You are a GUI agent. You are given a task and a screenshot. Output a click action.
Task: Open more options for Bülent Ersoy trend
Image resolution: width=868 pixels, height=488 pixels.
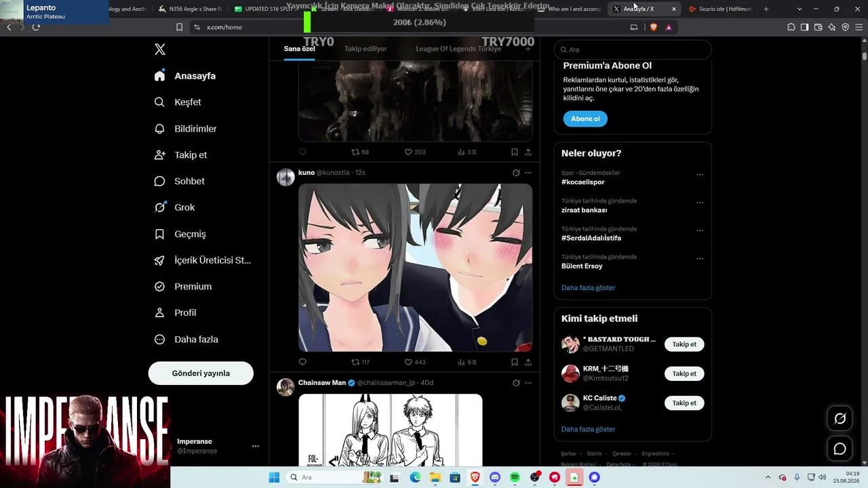click(x=700, y=259)
